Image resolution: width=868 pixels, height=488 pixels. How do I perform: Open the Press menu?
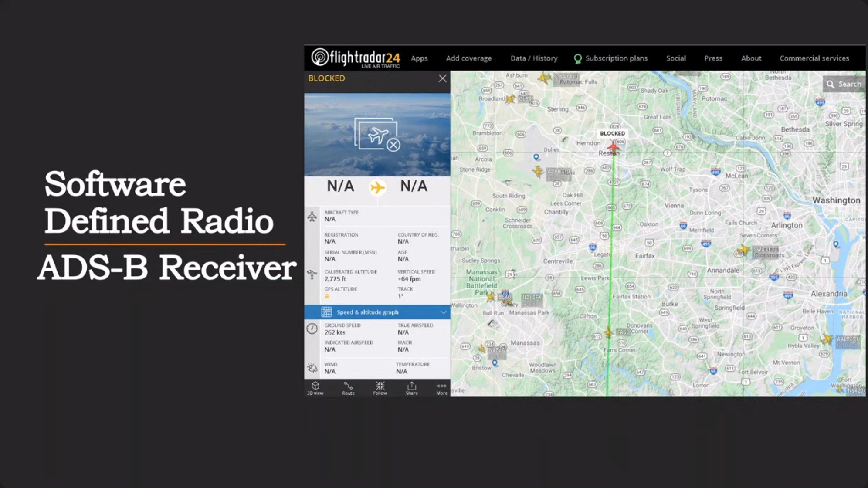(713, 58)
